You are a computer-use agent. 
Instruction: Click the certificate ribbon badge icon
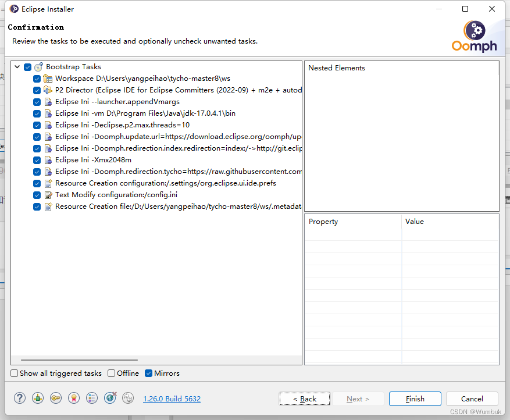tap(74, 398)
